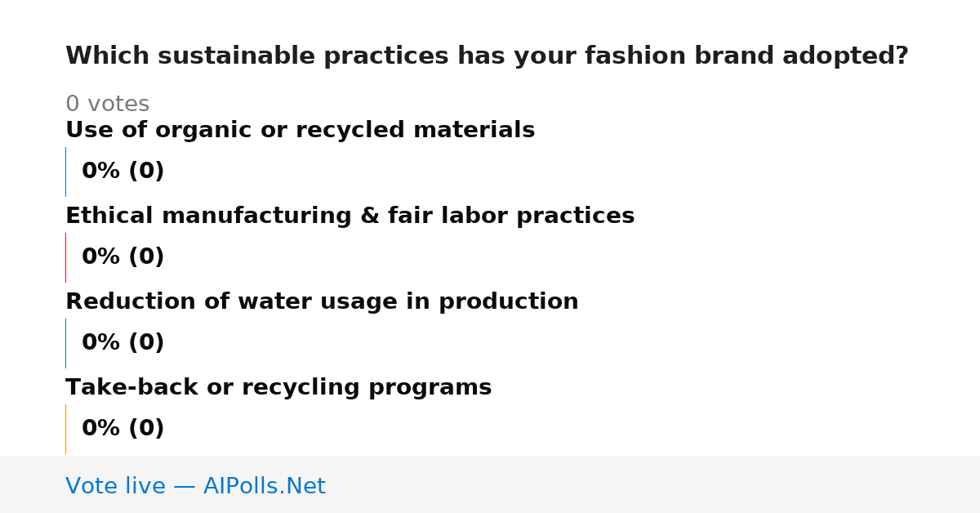Click the red bar for ethical manufacturing

tap(65, 257)
